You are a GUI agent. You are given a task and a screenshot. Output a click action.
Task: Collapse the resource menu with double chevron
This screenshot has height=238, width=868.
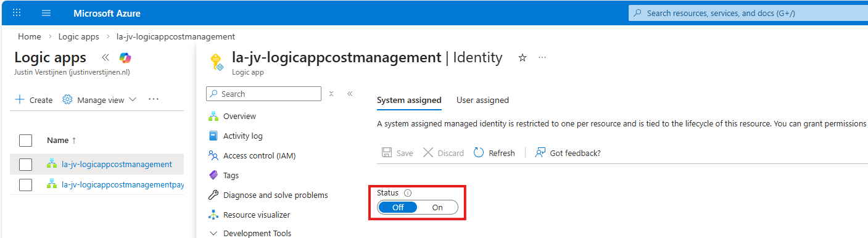tap(350, 94)
